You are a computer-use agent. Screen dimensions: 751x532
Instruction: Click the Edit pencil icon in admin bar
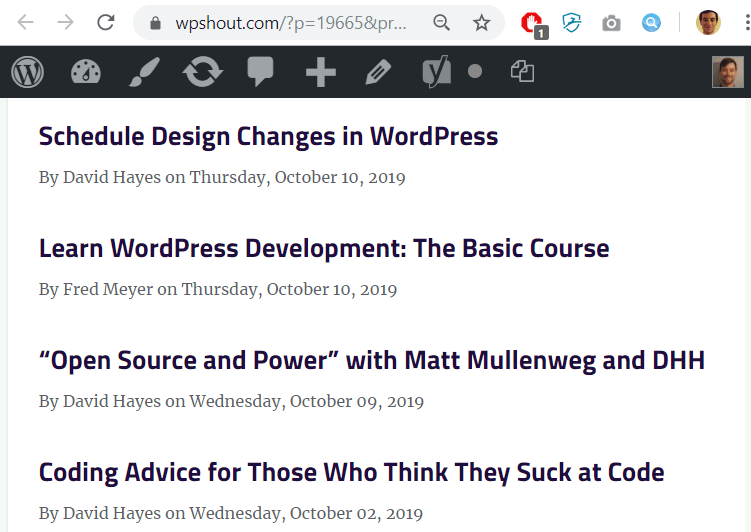(x=377, y=72)
